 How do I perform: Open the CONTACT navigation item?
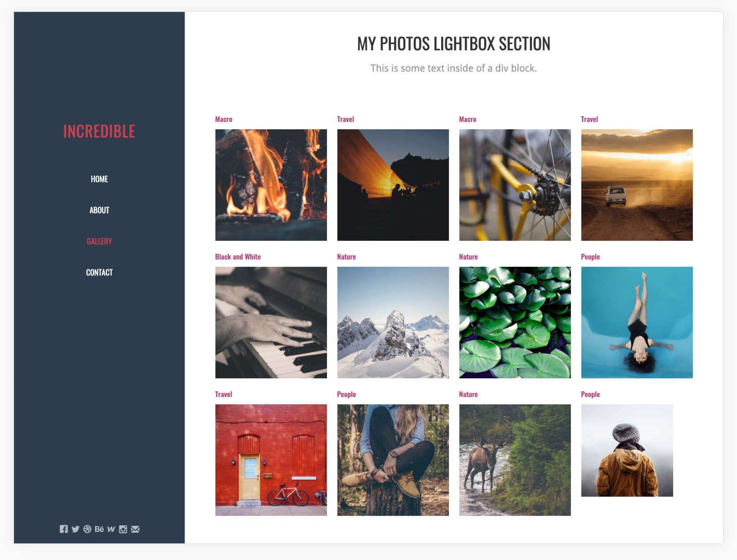(x=99, y=272)
